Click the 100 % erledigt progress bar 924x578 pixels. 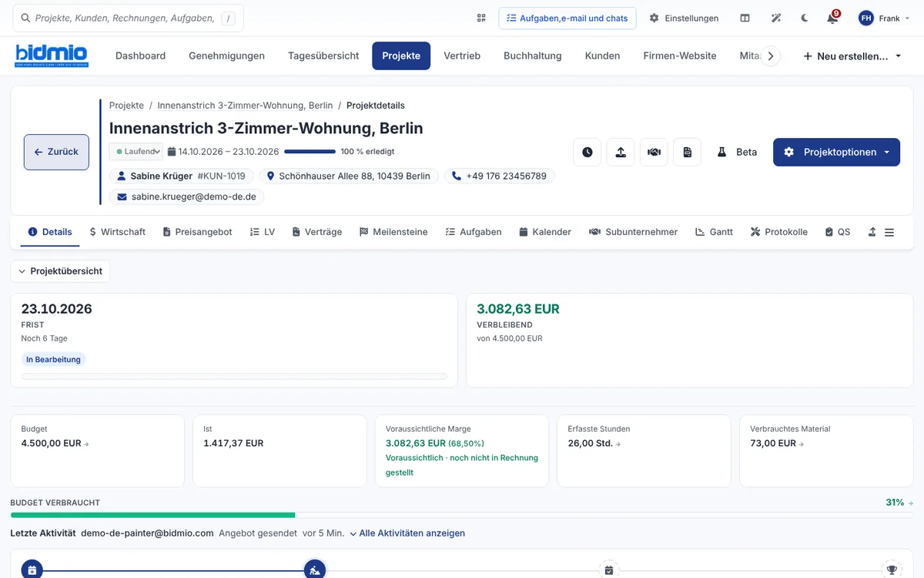[310, 152]
